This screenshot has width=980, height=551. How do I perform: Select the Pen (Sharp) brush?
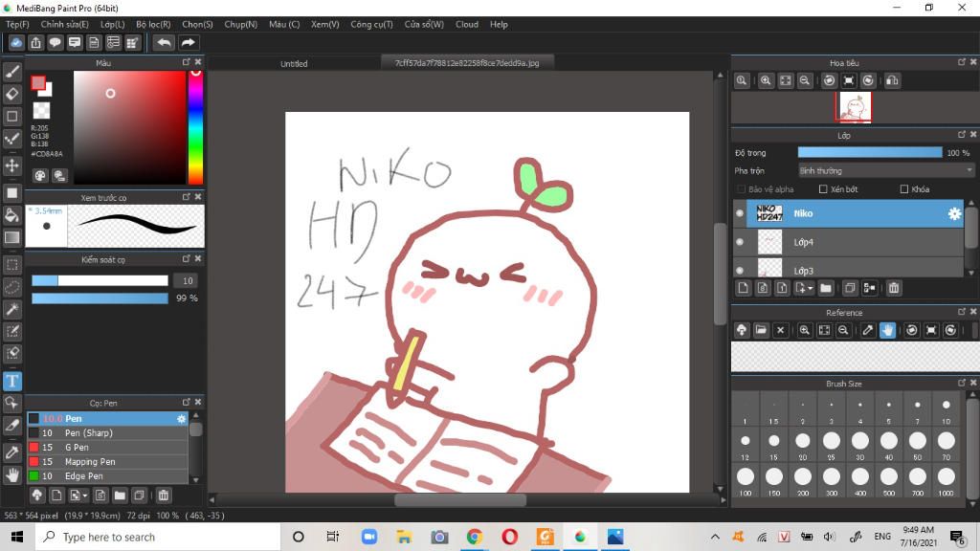(107, 433)
